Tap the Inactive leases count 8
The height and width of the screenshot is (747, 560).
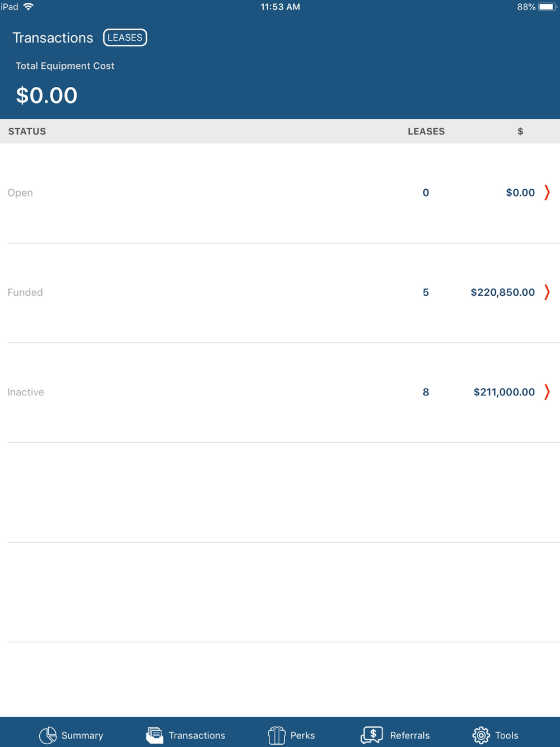(x=426, y=392)
